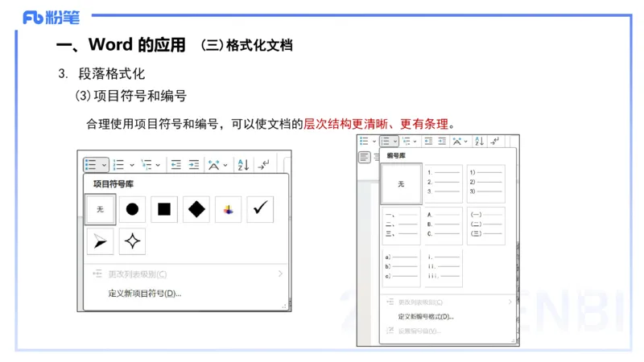The image size is (644, 362).
Task: Click the title 一、Word 的应用
Action: coord(121,44)
